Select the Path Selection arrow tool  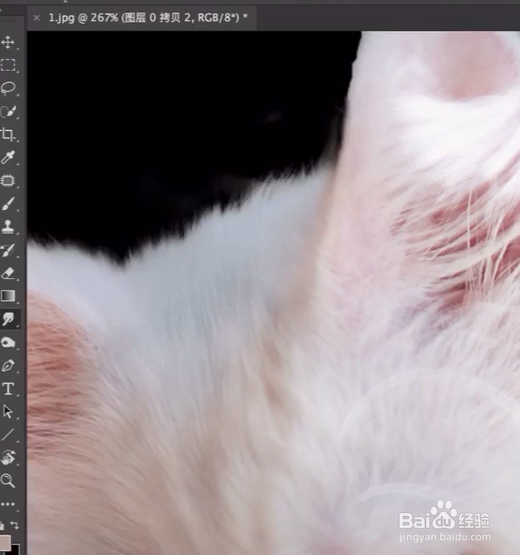(8, 412)
